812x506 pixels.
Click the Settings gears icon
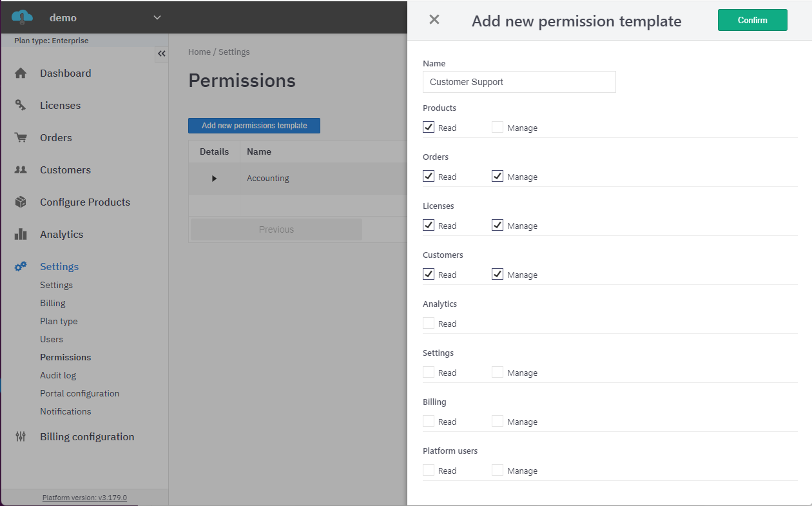(x=21, y=266)
